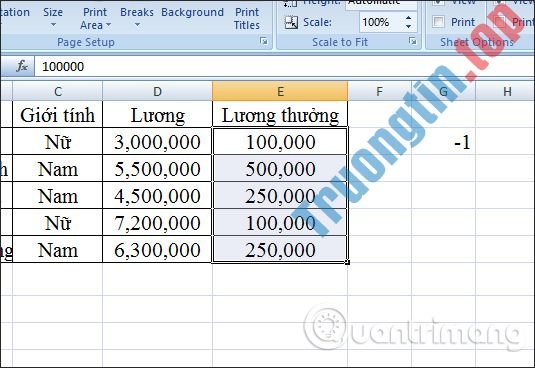535x368 pixels.
Task: Click 'Nam' in the 4,500,000 row
Action: [58, 195]
